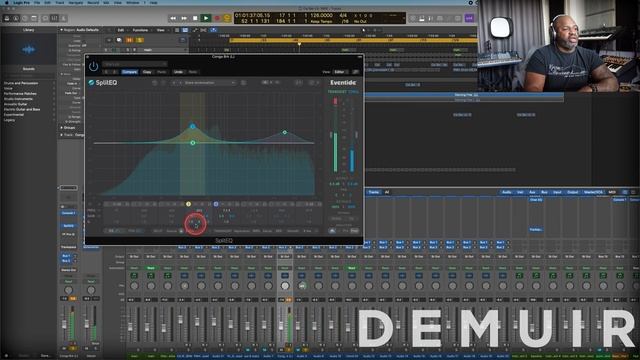
Task: Toggle the purple count-in button
Action: point(469,18)
